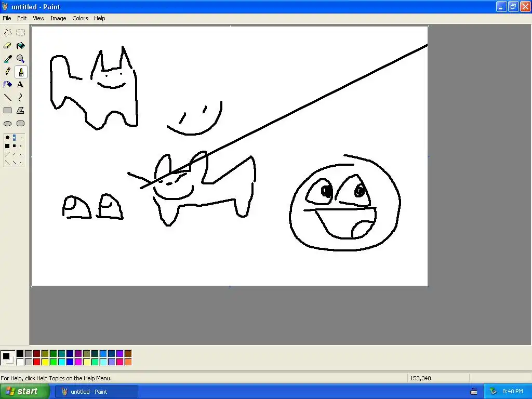
Task: Select the Text tool
Action: [x=21, y=85]
